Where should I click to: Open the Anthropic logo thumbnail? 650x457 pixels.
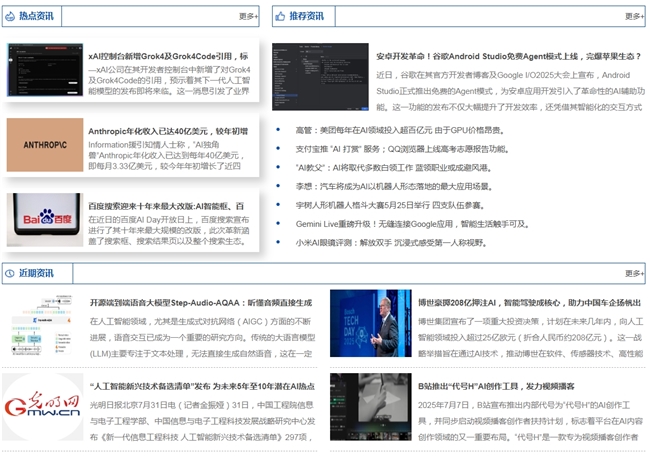pos(44,145)
